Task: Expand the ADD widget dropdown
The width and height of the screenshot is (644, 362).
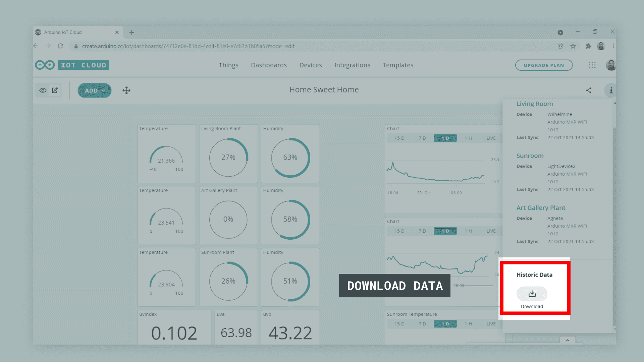Action: click(x=95, y=90)
